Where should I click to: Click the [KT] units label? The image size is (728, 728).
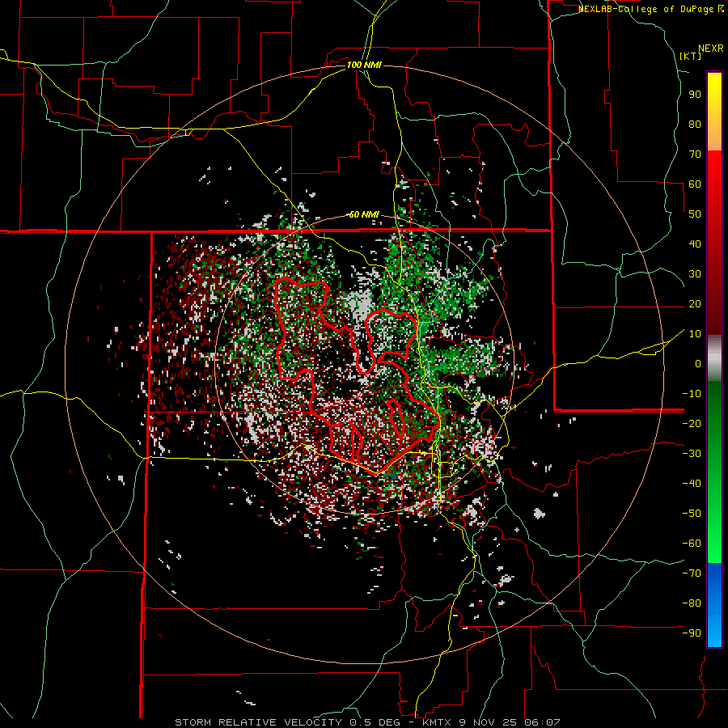pyautogui.click(x=690, y=56)
